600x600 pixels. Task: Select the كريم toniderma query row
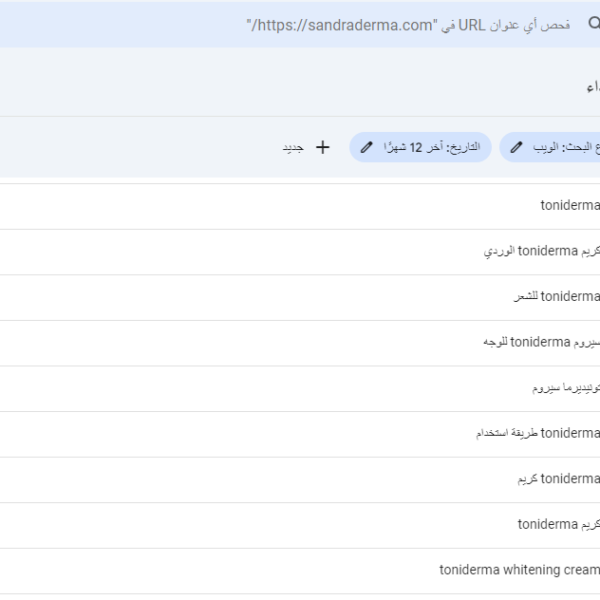300,525
